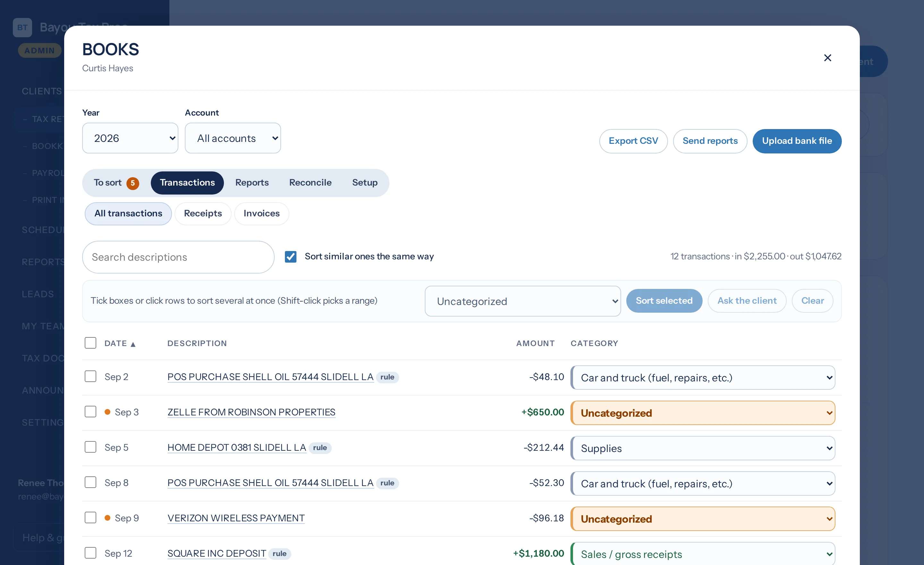Screen dimensions: 924x565
Task: Check the Verizon Wireless row checkbox
Action: point(90,517)
